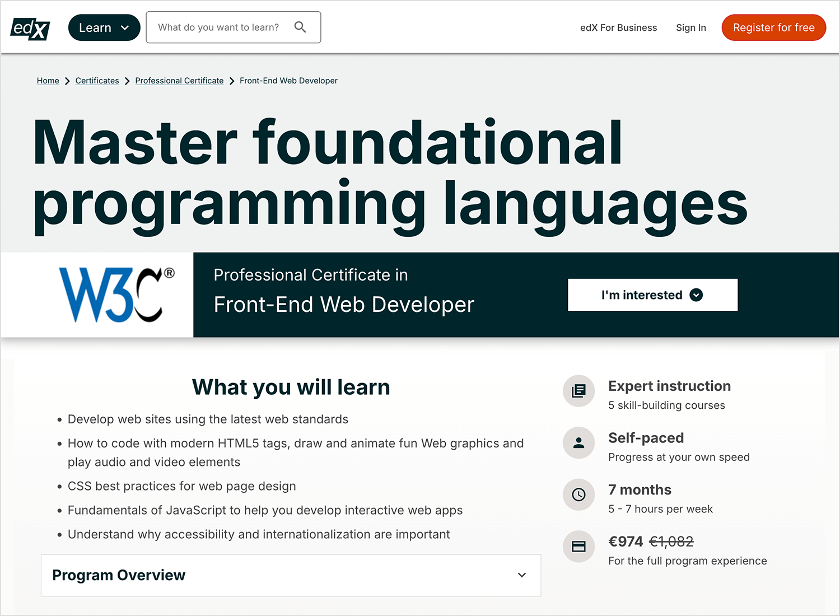Click 'For the full program experience' text

click(x=688, y=561)
